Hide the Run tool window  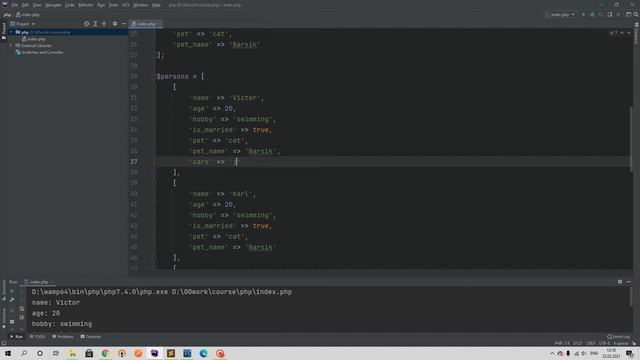coord(629,282)
